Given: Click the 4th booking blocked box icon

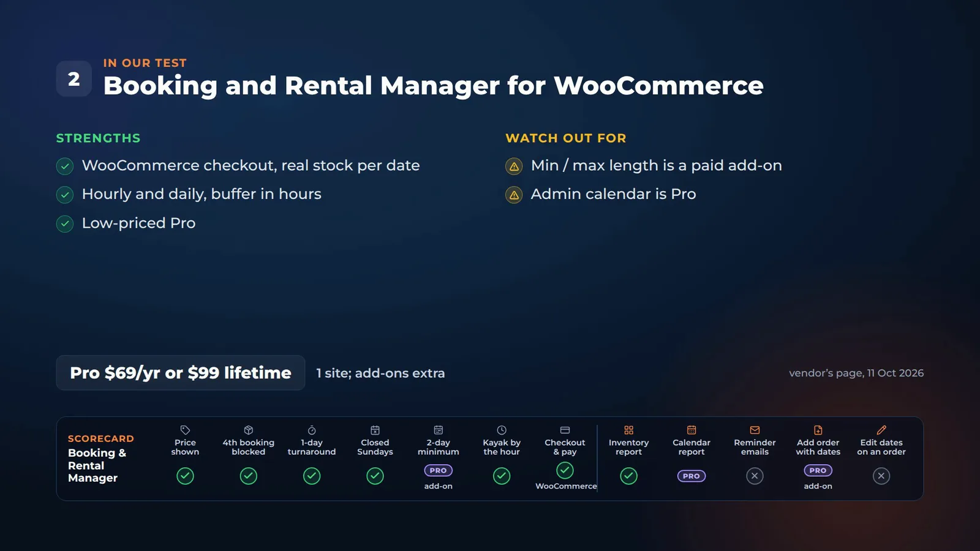Looking at the screenshot, I should click(x=249, y=430).
